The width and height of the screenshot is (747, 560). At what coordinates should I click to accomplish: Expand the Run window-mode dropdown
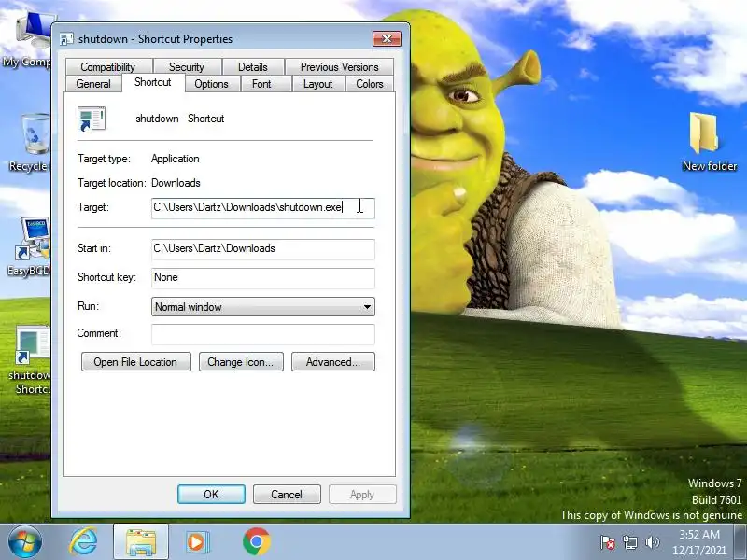(x=263, y=307)
